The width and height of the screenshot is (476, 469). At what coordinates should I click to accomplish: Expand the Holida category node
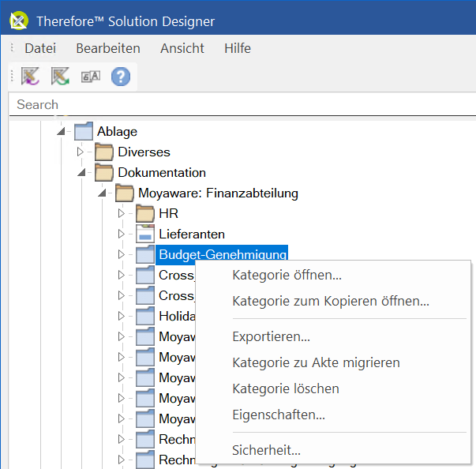coord(122,316)
